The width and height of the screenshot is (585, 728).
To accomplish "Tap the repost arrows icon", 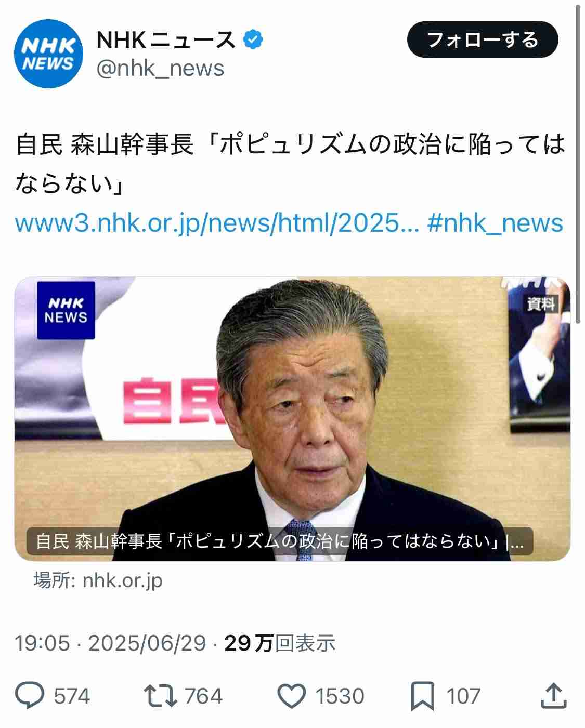I will coord(161,696).
